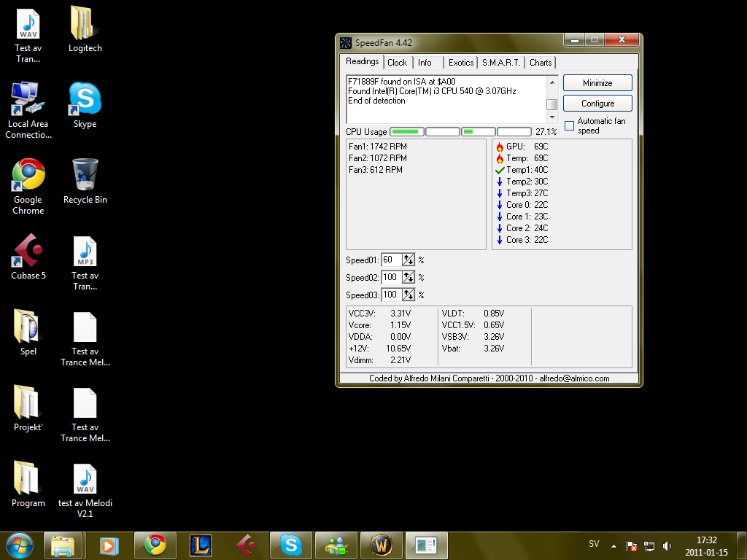Screen dimensions: 747x560
Task: Launch League of Legends from taskbar
Action: pyautogui.click(x=201, y=545)
